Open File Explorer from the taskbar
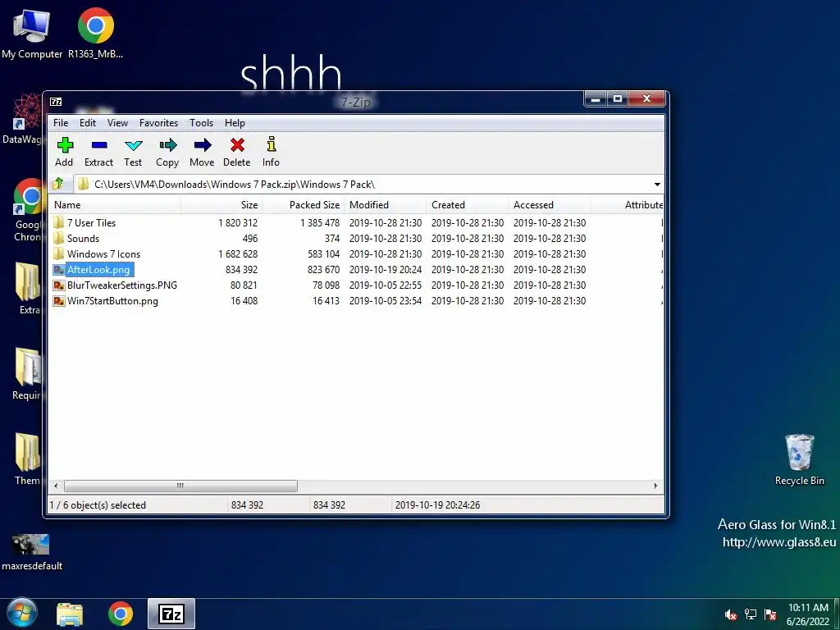 pyautogui.click(x=70, y=614)
